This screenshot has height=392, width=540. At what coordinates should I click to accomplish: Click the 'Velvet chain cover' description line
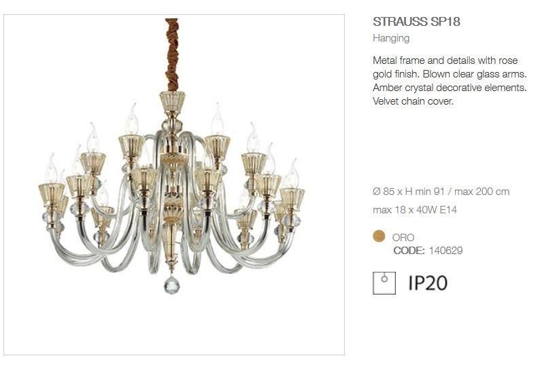tap(413, 101)
